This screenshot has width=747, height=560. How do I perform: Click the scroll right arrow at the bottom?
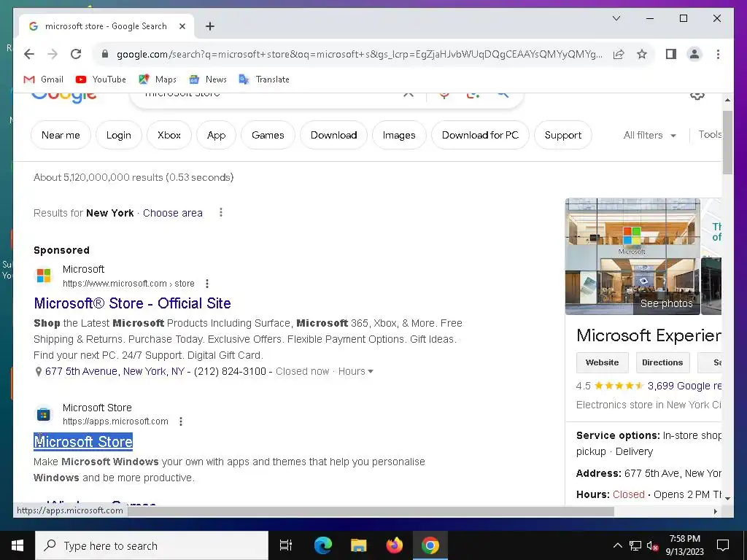pyautogui.click(x=715, y=511)
